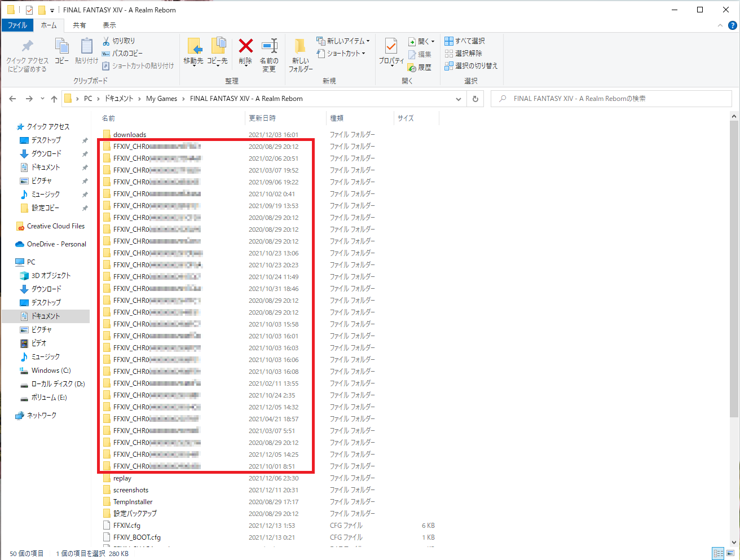740x560 pixels.
Task: Select the replay folder
Action: point(122,478)
